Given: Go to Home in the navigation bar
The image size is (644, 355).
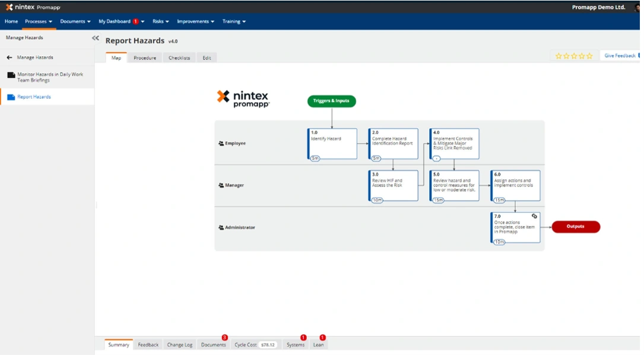Looking at the screenshot, I should [x=11, y=21].
